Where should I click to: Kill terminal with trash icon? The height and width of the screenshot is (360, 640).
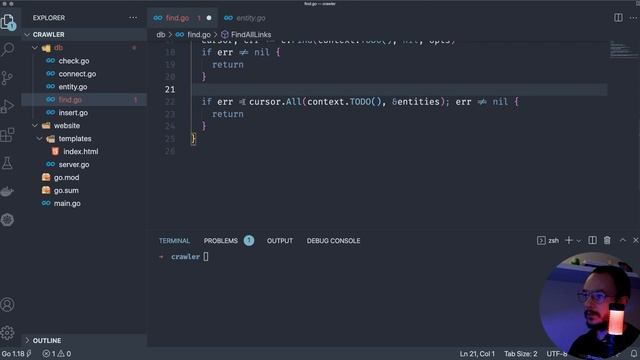[607, 240]
